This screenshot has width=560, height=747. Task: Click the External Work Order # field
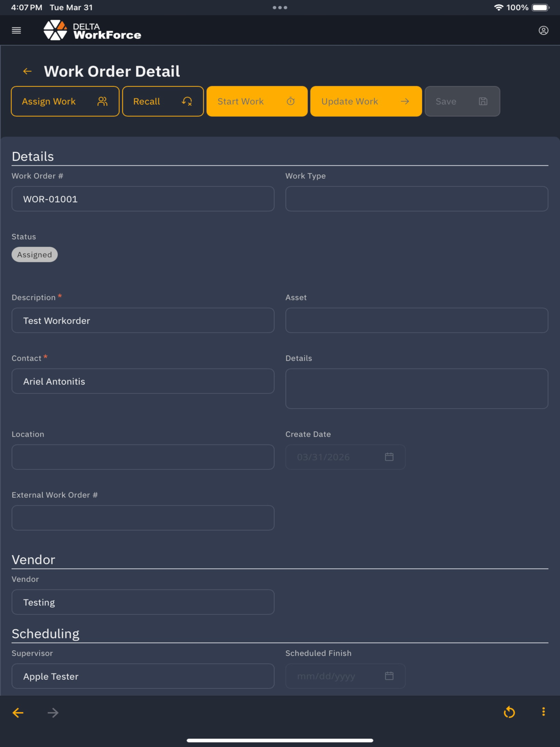(x=143, y=518)
